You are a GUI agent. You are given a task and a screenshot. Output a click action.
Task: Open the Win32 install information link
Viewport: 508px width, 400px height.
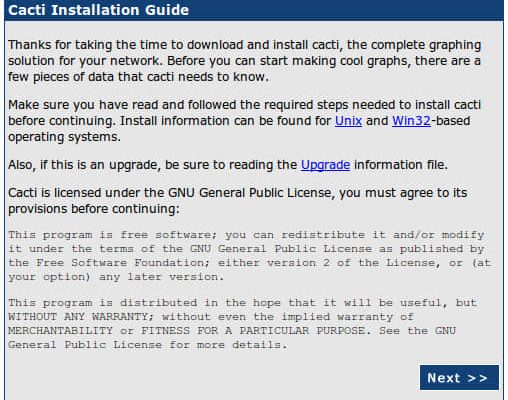411,121
